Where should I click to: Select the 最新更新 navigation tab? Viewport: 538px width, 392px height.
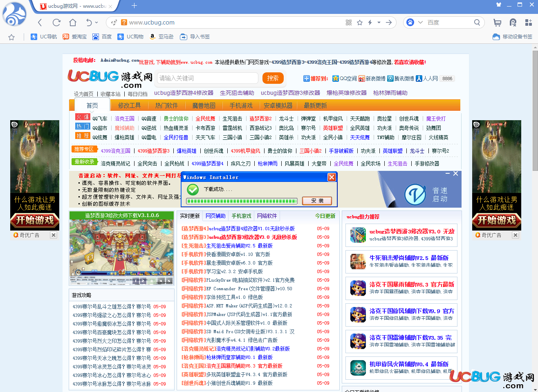pyautogui.click(x=315, y=105)
